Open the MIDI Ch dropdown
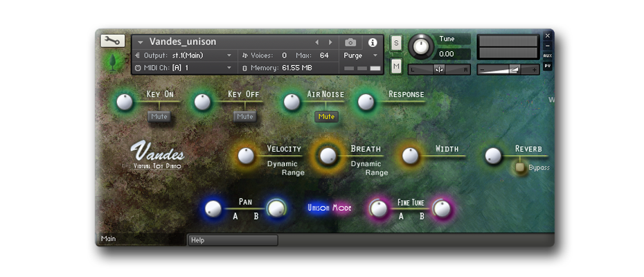Viewport: 644px width, 277px height. [x=229, y=68]
